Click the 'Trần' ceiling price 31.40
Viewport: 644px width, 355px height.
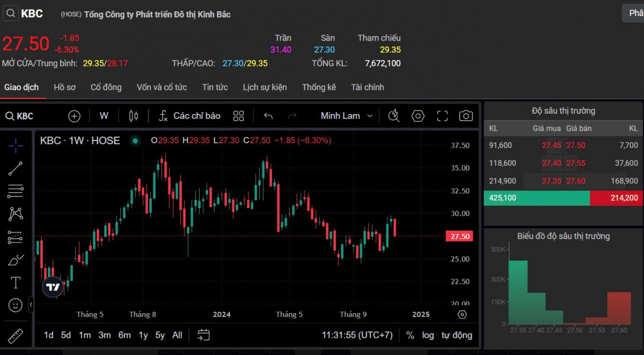pos(281,50)
